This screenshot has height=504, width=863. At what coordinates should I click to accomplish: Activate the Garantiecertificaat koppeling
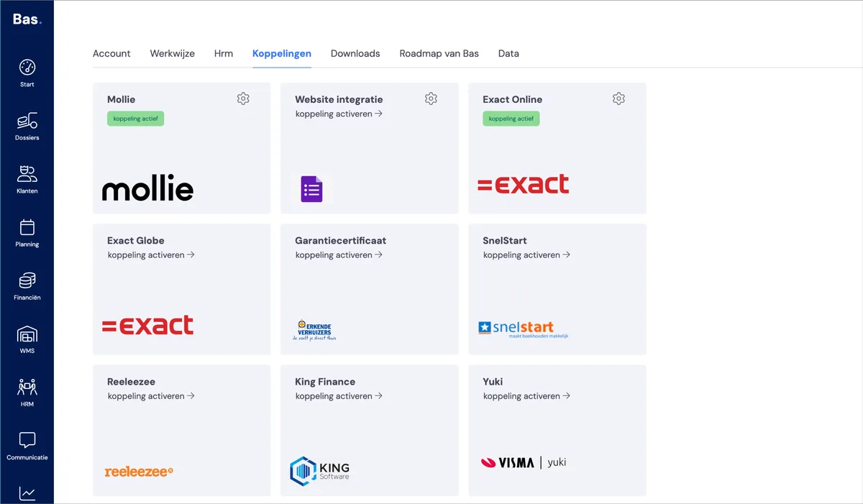point(339,255)
